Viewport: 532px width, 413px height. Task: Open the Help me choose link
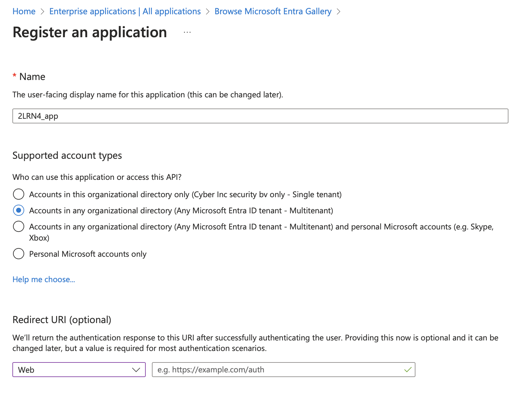click(44, 279)
